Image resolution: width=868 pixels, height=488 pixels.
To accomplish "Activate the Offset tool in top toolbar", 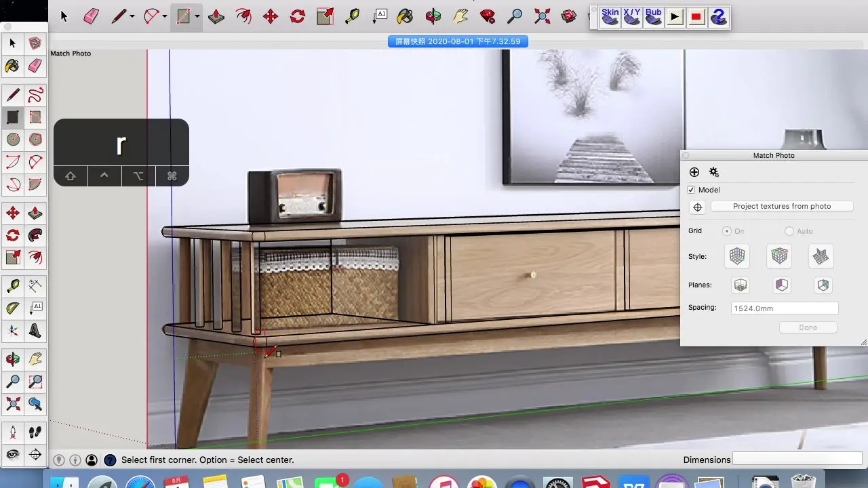I will tap(243, 16).
